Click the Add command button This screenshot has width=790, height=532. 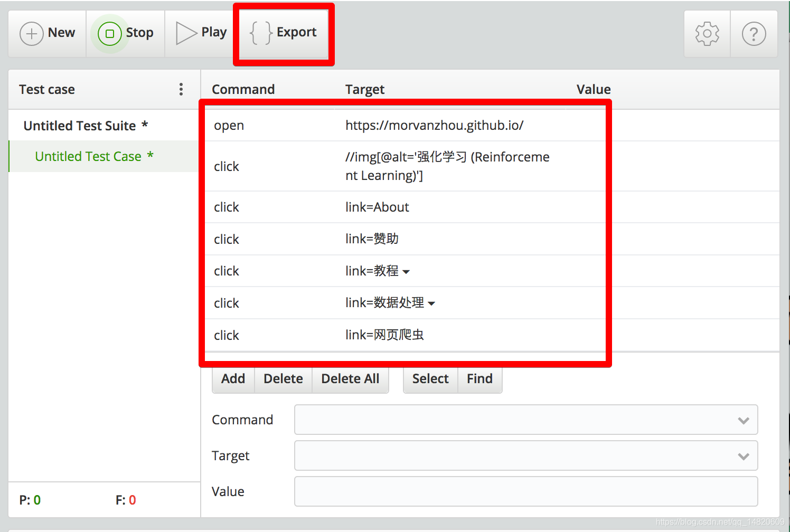point(233,379)
